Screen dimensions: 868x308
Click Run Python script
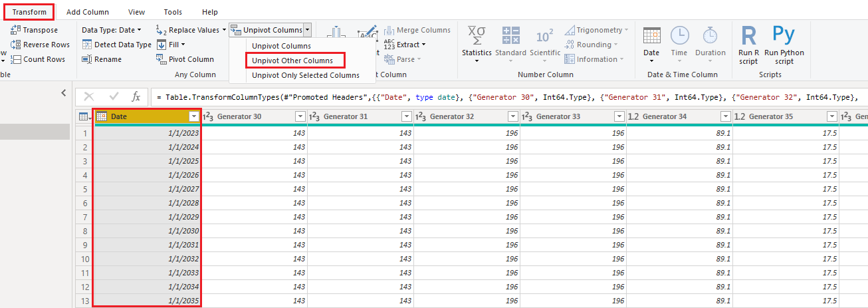pyautogui.click(x=784, y=44)
